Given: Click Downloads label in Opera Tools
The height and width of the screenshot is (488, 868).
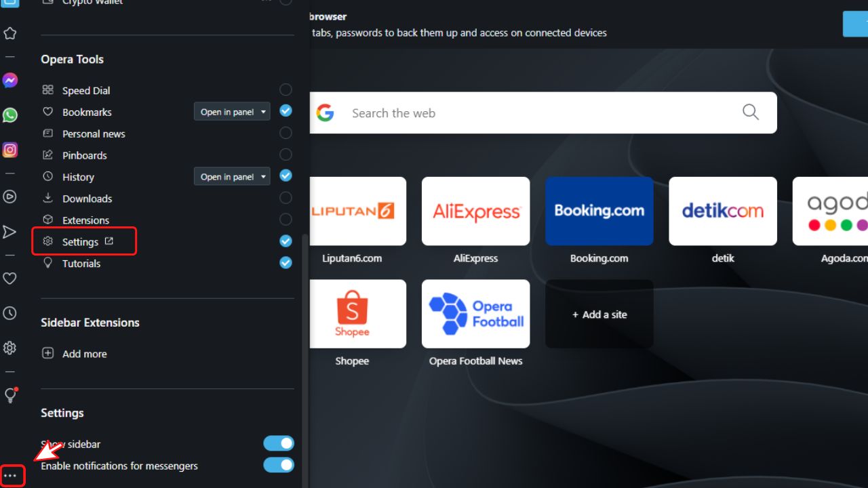Looking at the screenshot, I should 87,199.
